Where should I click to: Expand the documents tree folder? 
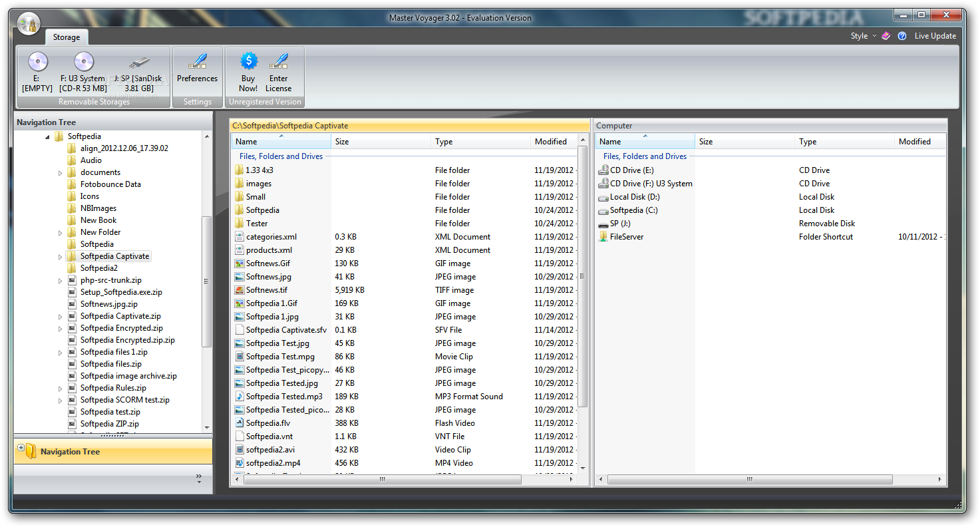[x=61, y=172]
